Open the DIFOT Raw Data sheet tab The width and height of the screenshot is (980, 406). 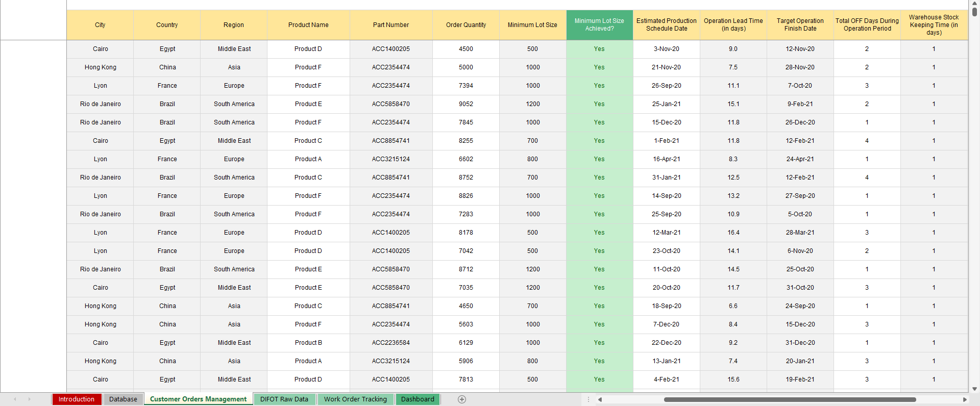pos(284,399)
